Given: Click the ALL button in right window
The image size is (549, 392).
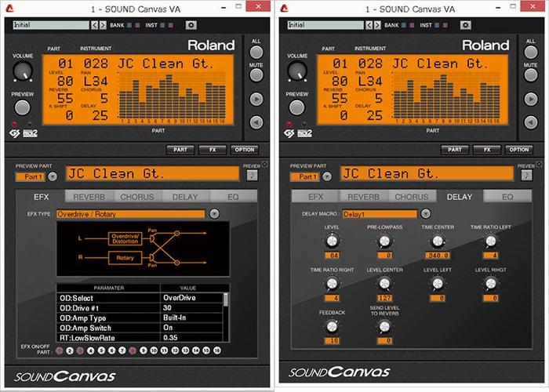Looking at the screenshot, I should pyautogui.click(x=531, y=53).
